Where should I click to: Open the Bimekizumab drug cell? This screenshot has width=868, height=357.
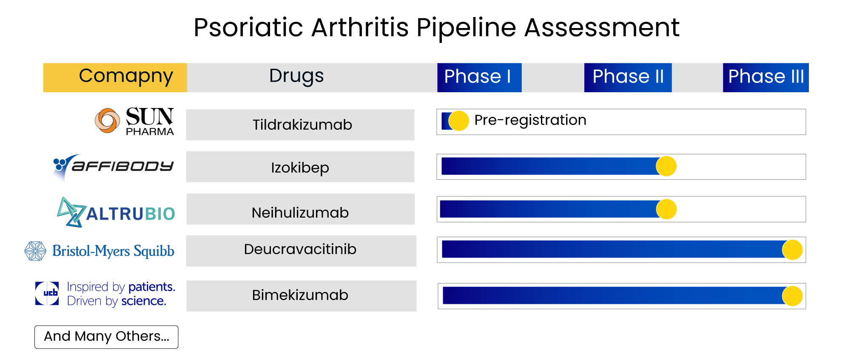coord(301,296)
